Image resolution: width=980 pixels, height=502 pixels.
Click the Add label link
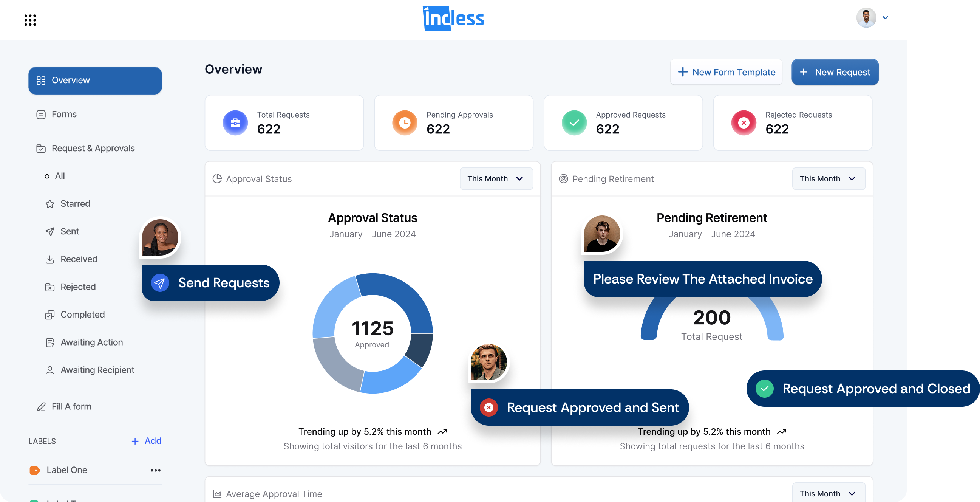pos(147,441)
